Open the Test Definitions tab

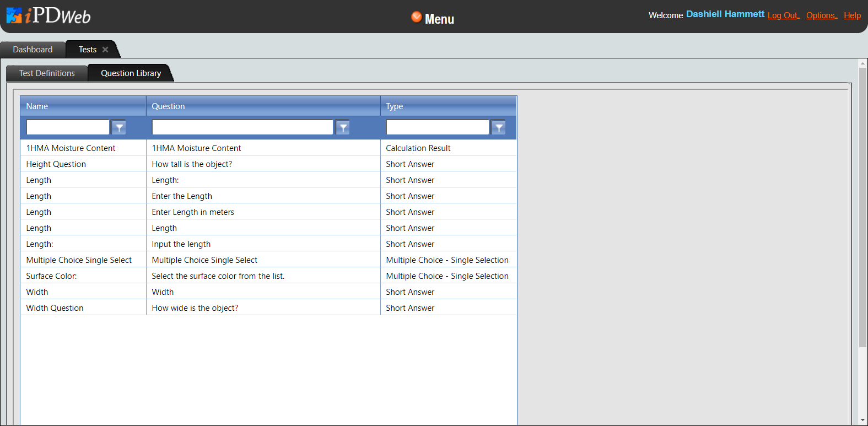47,73
